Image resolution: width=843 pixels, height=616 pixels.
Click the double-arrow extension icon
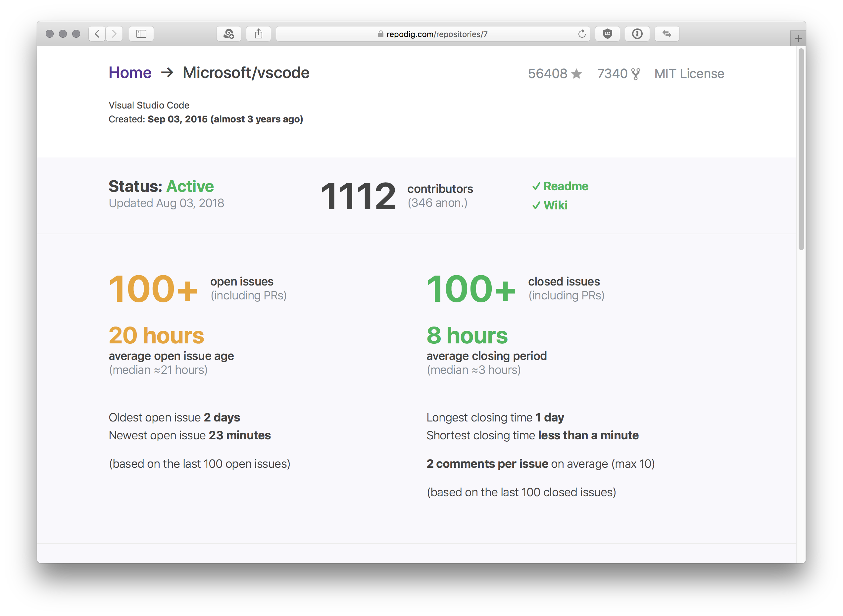[x=667, y=34]
